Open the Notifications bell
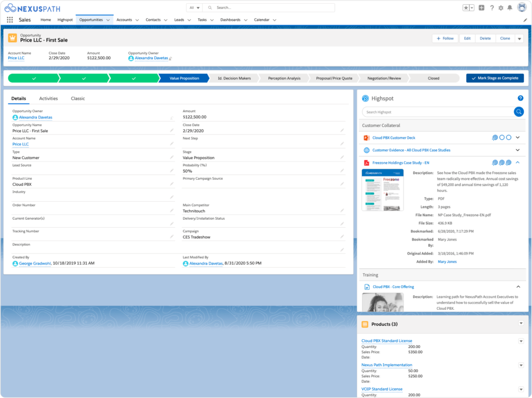 pos(510,8)
